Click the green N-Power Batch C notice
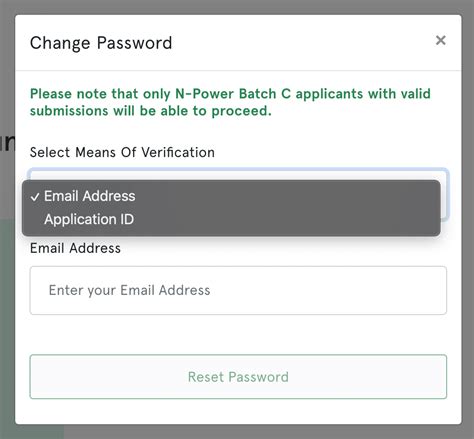Viewport: 474px width, 439px height. pos(230,102)
